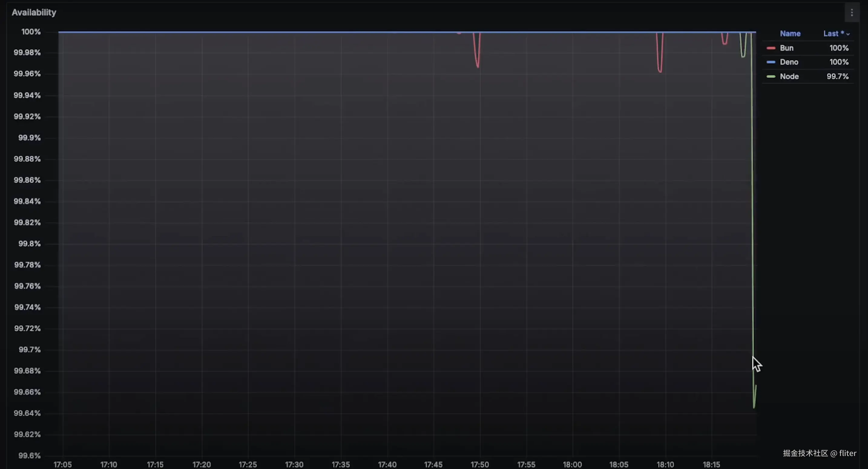868x469 pixels.
Task: Open the Availability panel title menu
Action: [34, 12]
